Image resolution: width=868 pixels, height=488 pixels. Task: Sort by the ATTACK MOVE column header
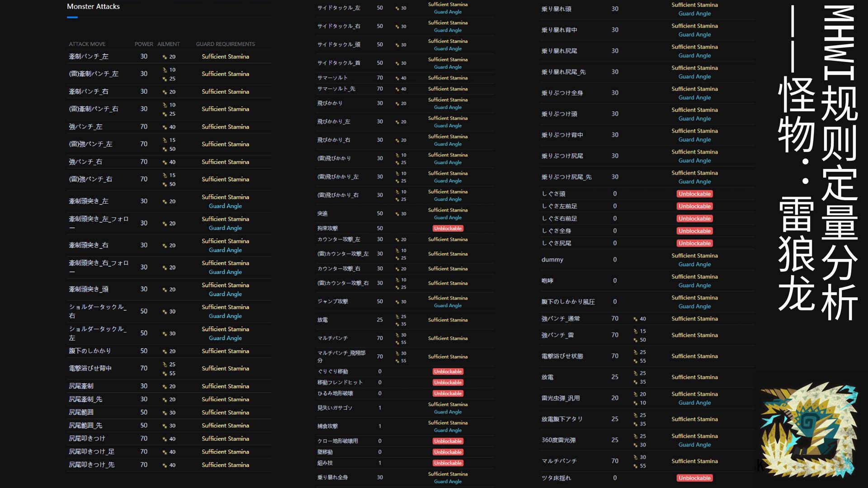pos(87,44)
